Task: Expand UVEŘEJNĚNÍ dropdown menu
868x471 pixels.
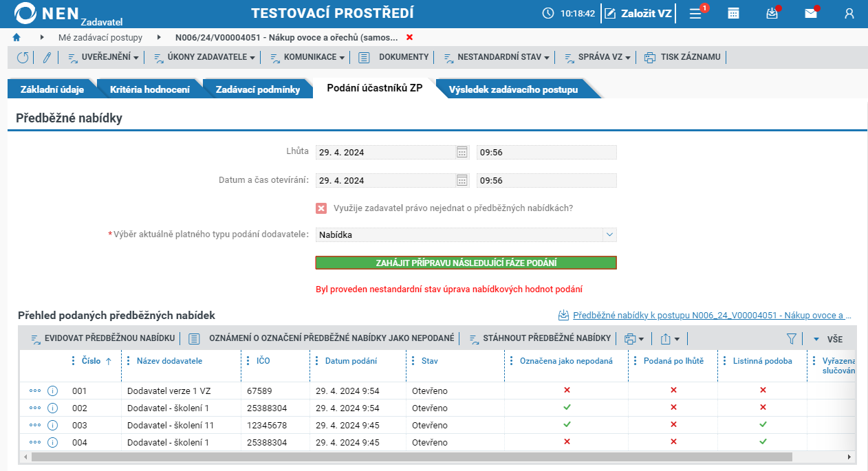Action: point(136,58)
